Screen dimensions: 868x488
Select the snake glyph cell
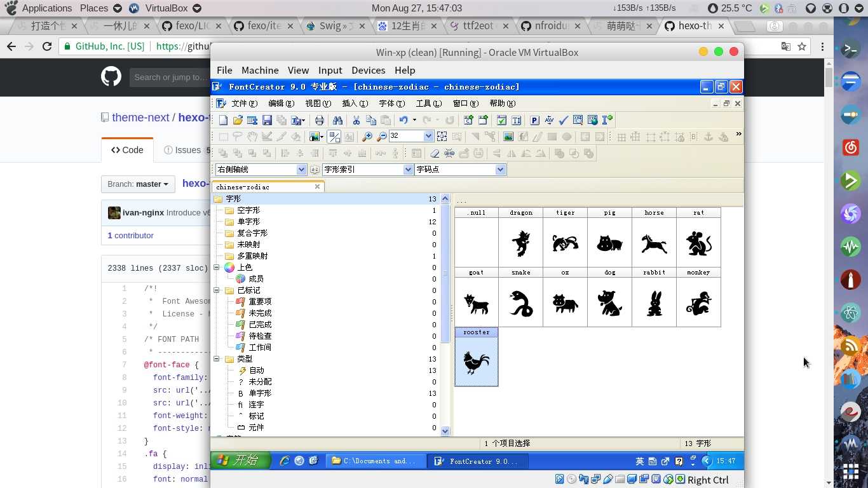pos(521,297)
